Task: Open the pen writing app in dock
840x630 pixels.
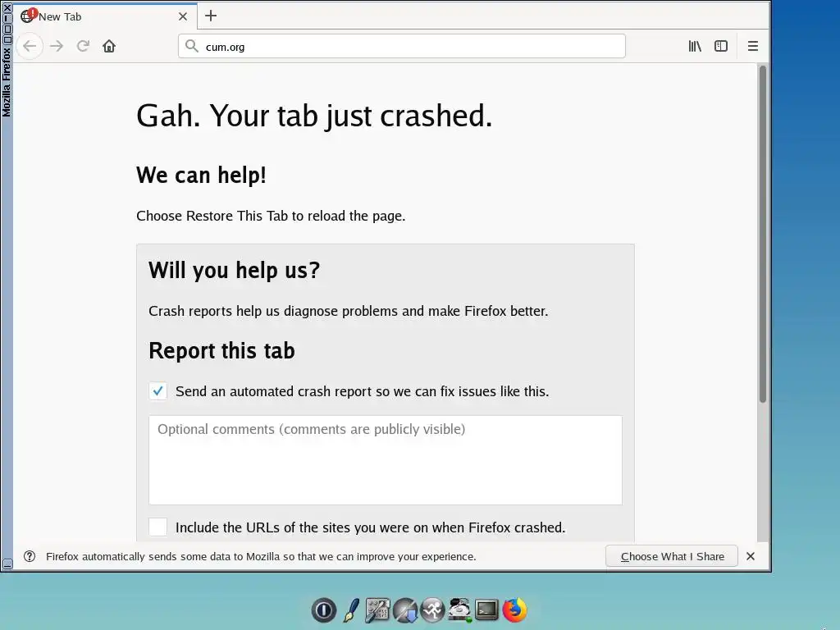Action: 351,609
